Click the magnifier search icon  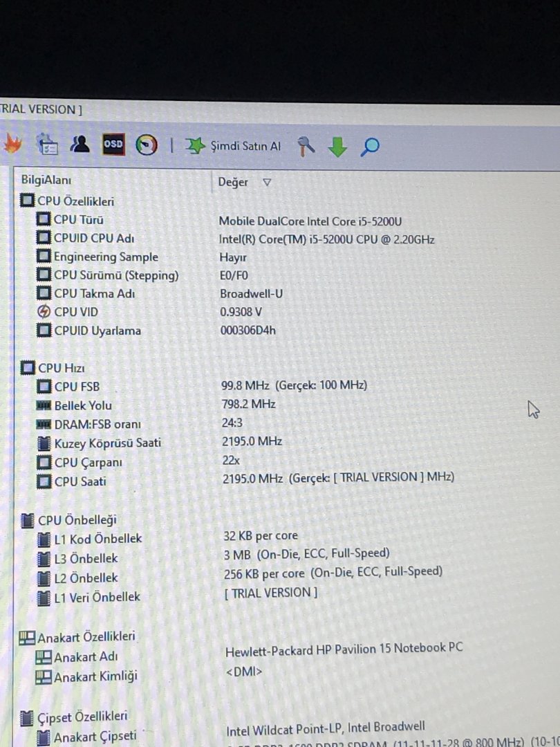tap(370, 147)
